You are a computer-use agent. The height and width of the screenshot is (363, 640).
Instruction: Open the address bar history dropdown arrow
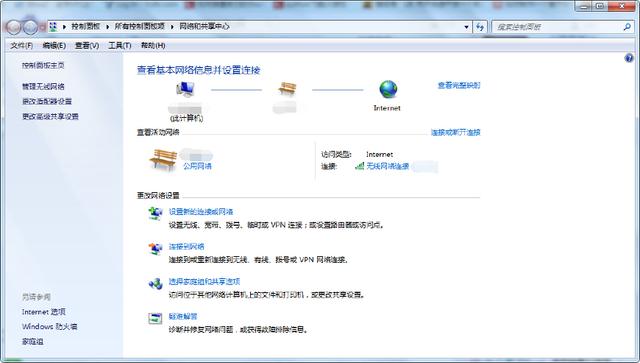click(466, 27)
